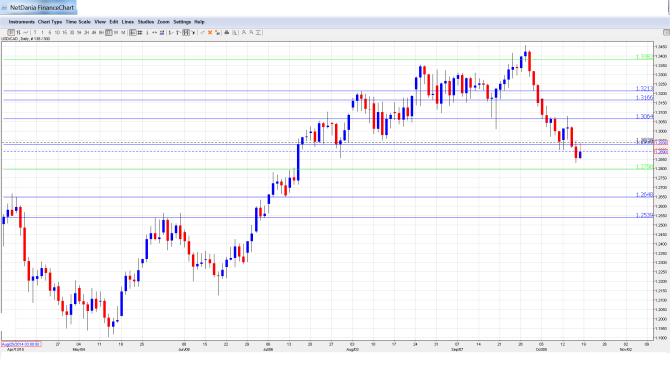Click the info cursor icon
Image resolution: width=670 pixels, height=377 pixels.
click(x=147, y=32)
